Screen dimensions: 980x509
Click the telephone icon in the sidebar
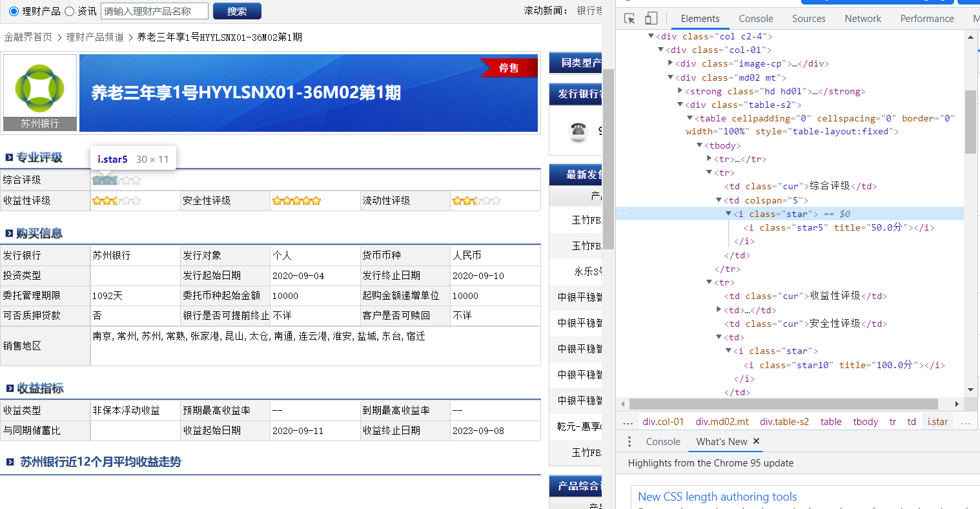click(x=578, y=130)
